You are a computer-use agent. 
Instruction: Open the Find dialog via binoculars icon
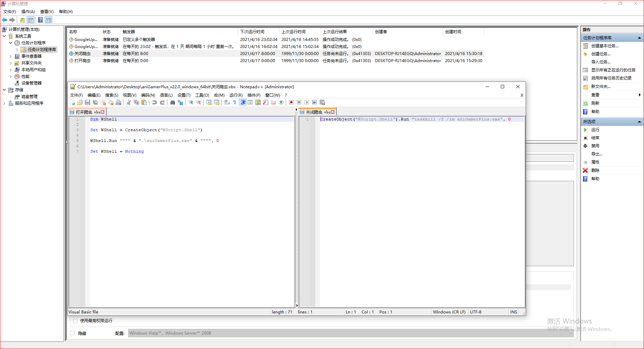tap(172, 102)
